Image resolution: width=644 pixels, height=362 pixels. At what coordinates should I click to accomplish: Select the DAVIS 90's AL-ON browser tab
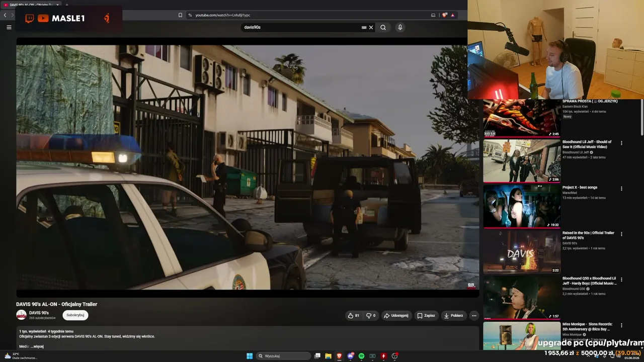pyautogui.click(x=30, y=5)
